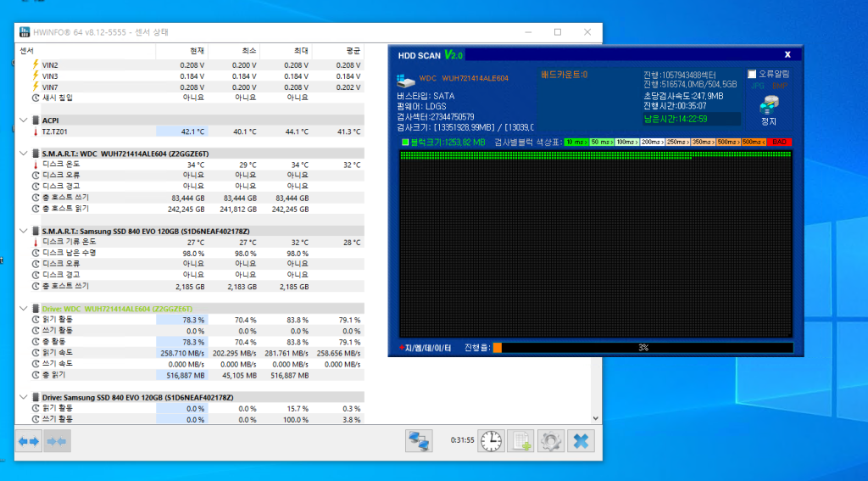Screen dimensions: 868x481
Task: Click the 350ms legend swatch
Action: click(x=703, y=143)
